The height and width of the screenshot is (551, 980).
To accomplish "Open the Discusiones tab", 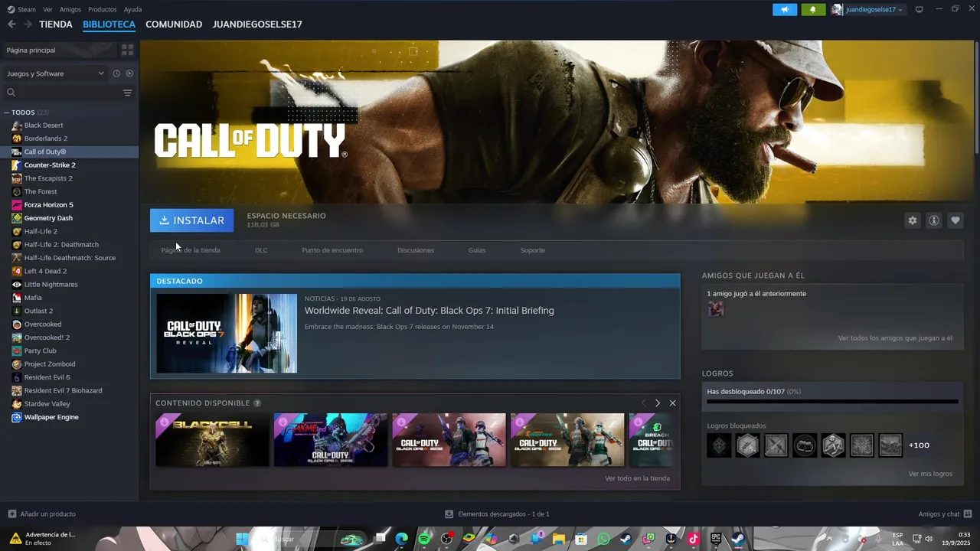I will coord(416,250).
